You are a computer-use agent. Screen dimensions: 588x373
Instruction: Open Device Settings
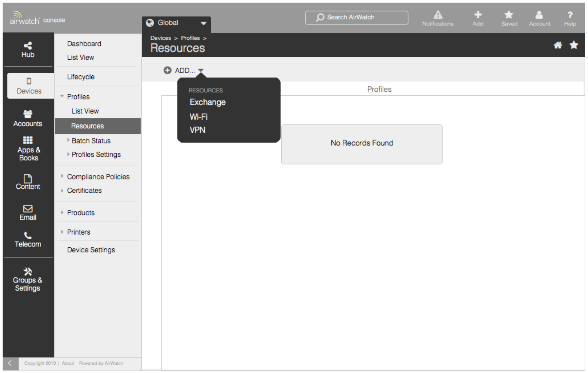click(x=91, y=250)
